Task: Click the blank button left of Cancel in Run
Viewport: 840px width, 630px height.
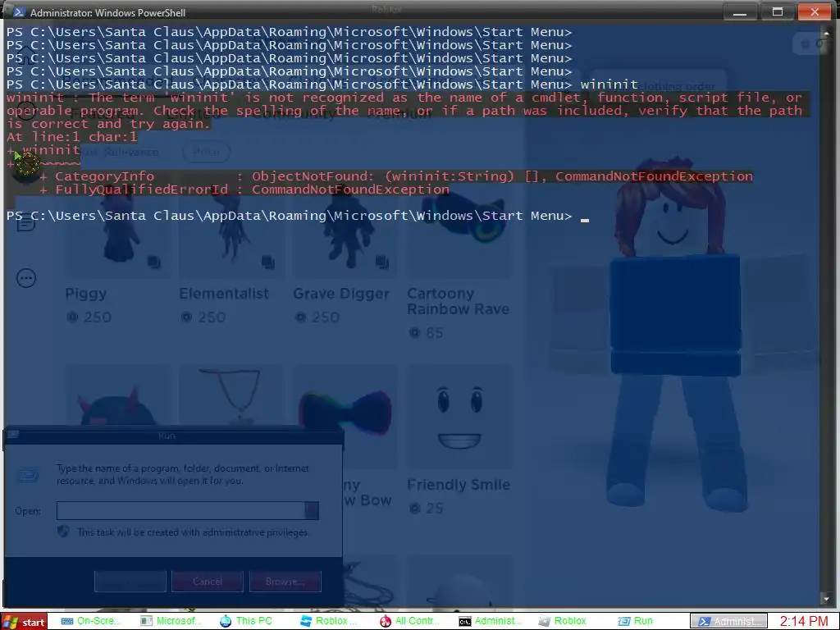Action: pos(130,582)
